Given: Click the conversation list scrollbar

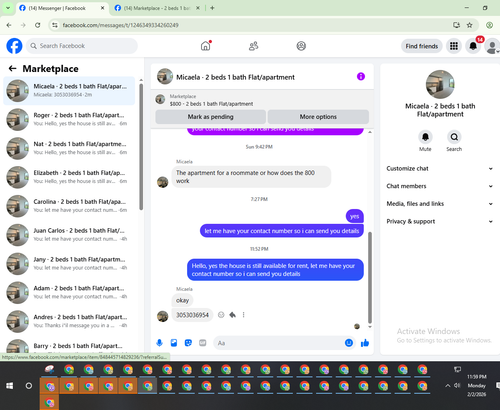Looking at the screenshot, I should click(141, 147).
